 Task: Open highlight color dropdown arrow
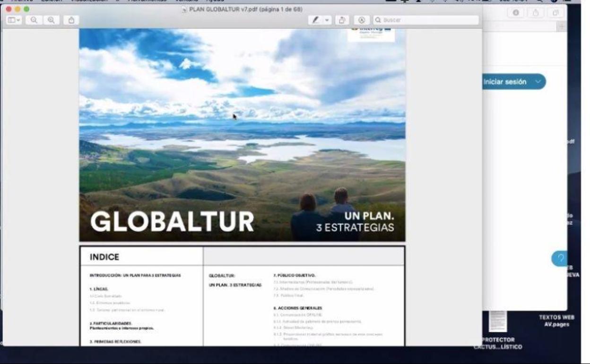[327, 20]
